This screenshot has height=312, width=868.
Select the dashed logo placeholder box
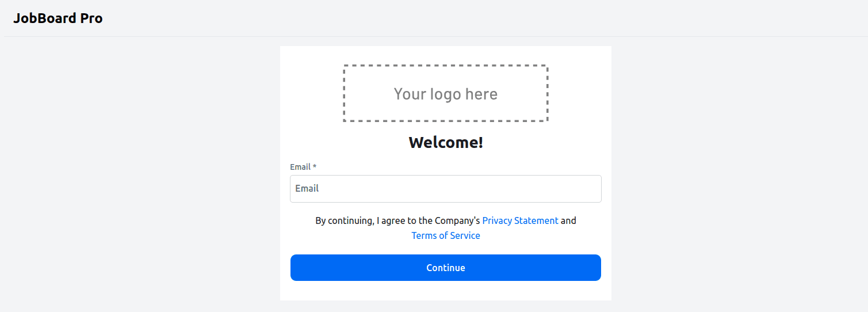tap(446, 93)
